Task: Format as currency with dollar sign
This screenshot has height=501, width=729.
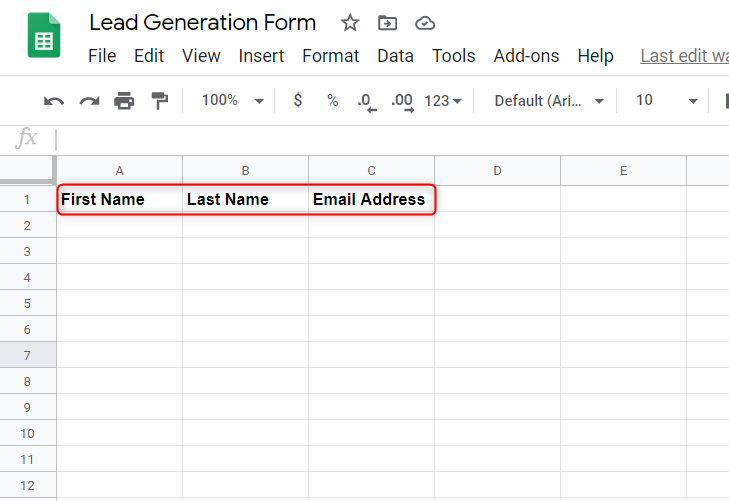Action: click(x=298, y=100)
